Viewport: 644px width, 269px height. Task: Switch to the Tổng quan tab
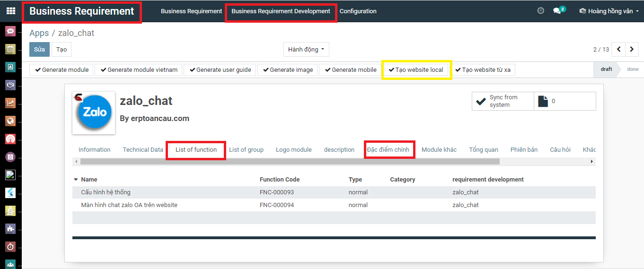coord(484,149)
